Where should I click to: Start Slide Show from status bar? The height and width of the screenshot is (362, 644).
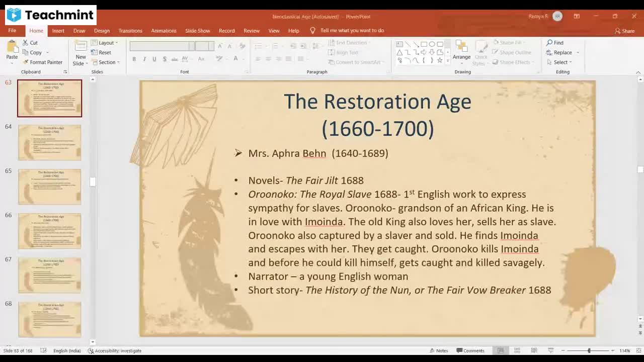pyautogui.click(x=551, y=350)
